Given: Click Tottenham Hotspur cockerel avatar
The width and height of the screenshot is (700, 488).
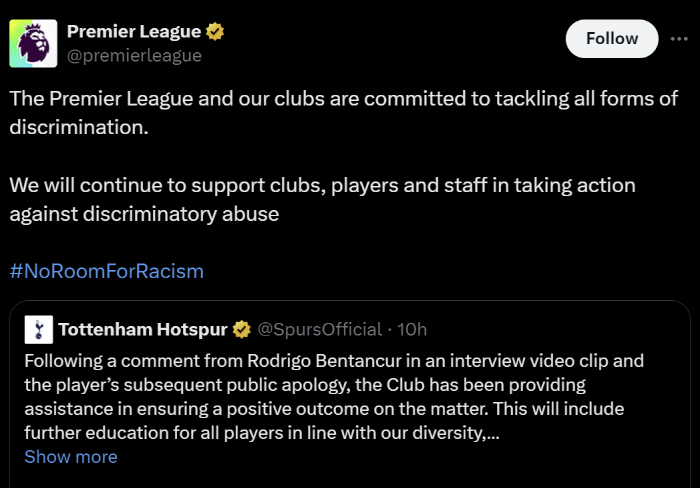Looking at the screenshot, I should (38, 330).
